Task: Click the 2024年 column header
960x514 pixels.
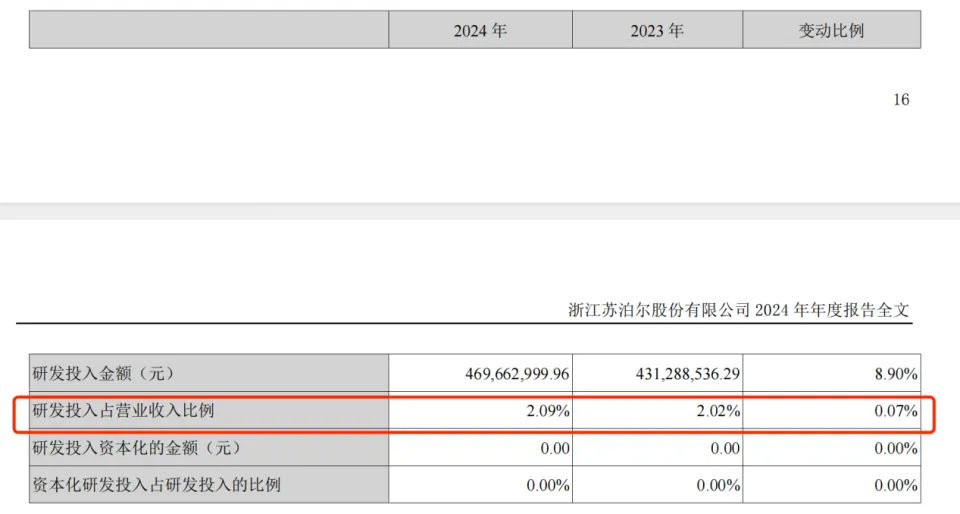Action: pos(480,30)
